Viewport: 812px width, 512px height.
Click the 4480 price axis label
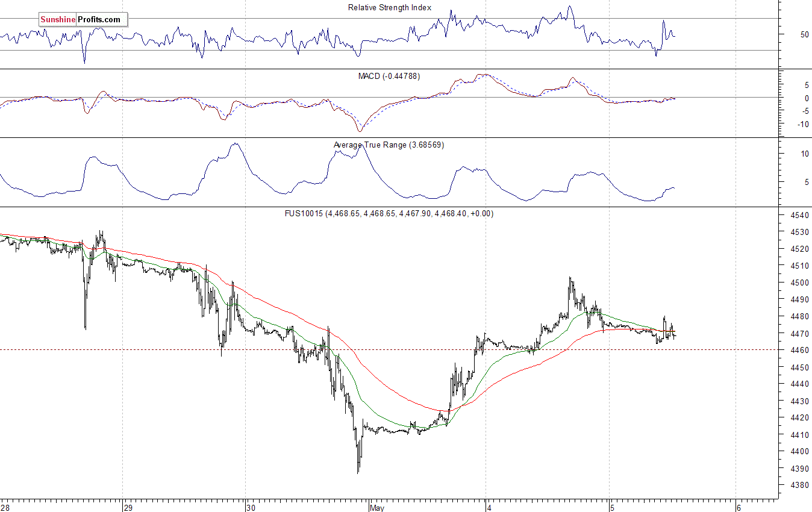point(801,316)
